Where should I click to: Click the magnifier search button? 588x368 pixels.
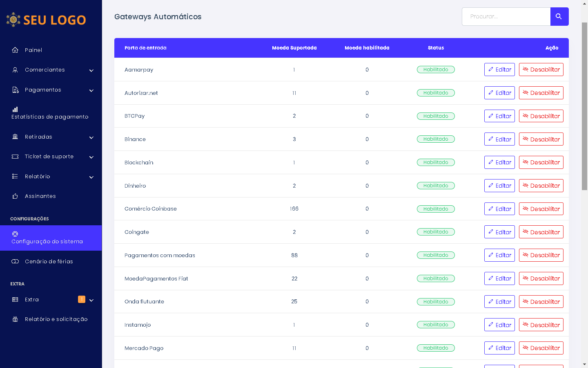[559, 16]
